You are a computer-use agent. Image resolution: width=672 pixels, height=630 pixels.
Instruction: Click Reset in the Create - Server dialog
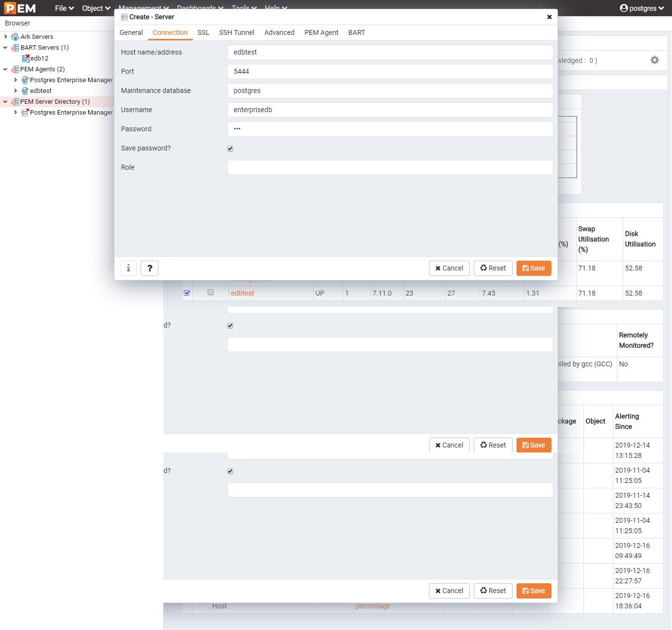(x=493, y=268)
